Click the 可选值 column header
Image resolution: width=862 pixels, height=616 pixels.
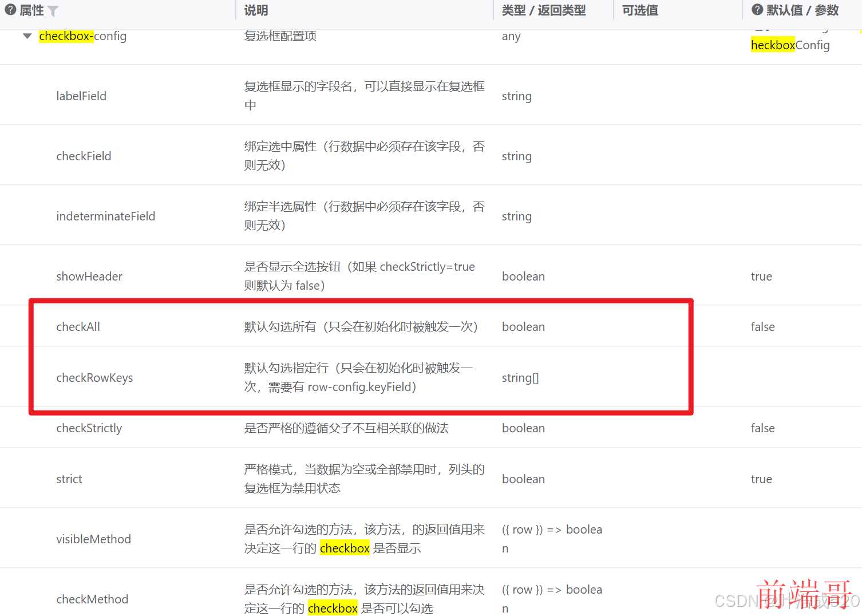tap(640, 10)
